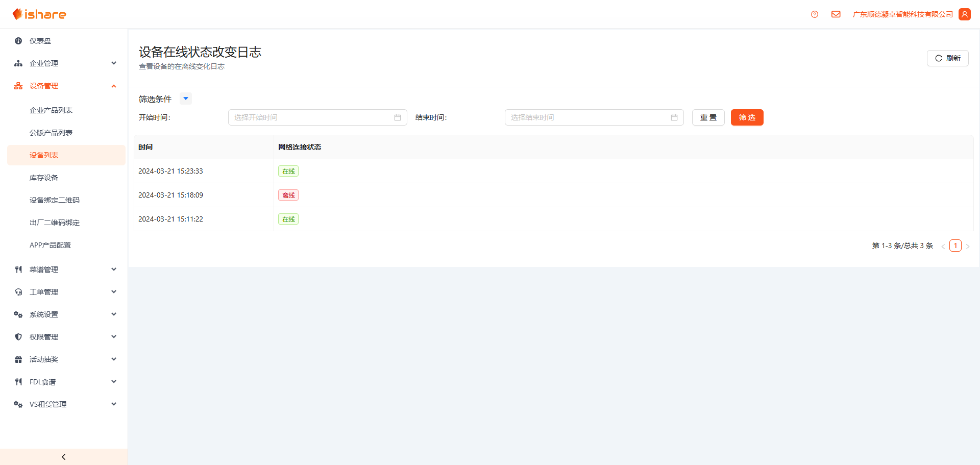Click the ishare logo

tap(40, 14)
